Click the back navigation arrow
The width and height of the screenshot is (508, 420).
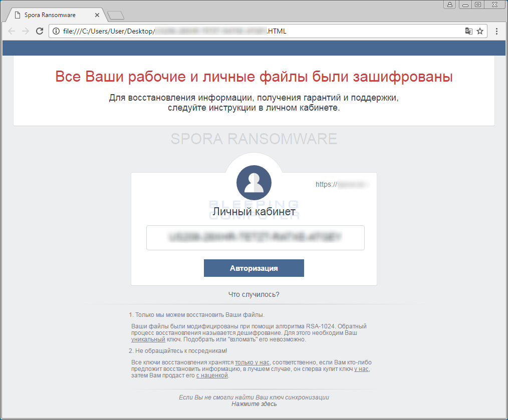[x=12, y=31]
